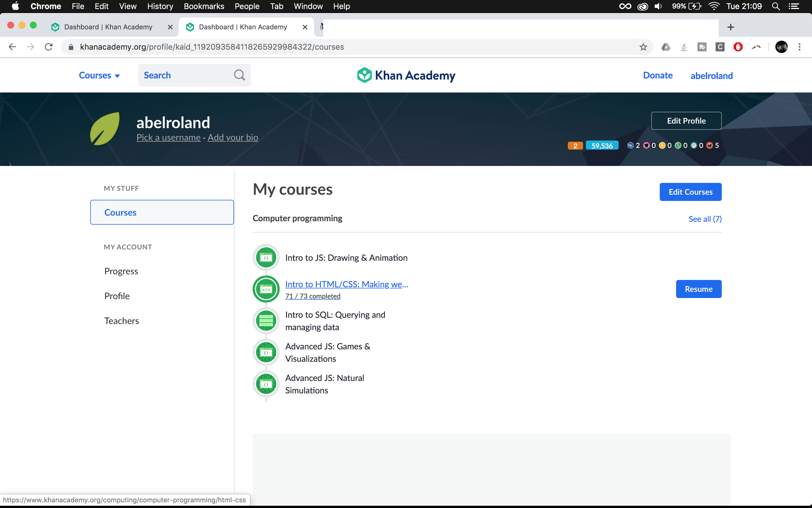Close the first Khan Academy tab
Image resolution: width=812 pixels, height=508 pixels.
170,27
